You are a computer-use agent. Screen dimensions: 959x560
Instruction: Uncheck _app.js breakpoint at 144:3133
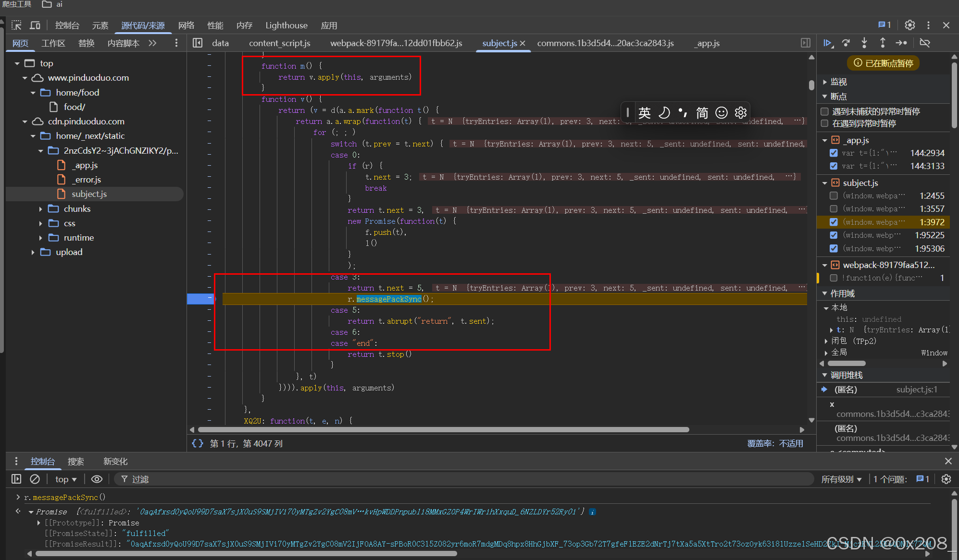[x=834, y=166]
